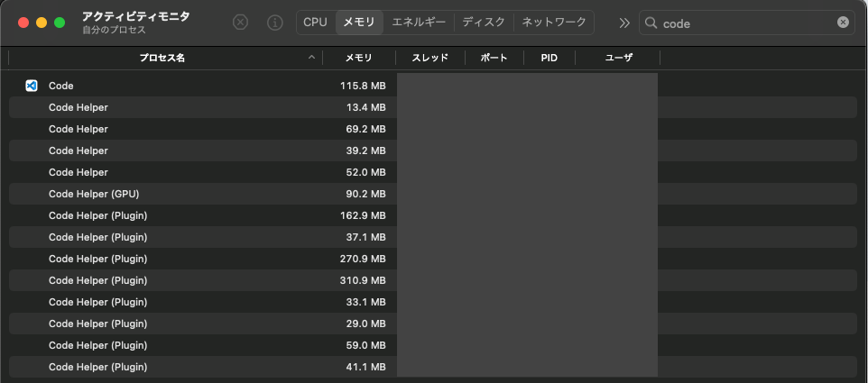The width and height of the screenshot is (868, 383).
Task: Open the ネットワーク tab
Action: pos(554,23)
